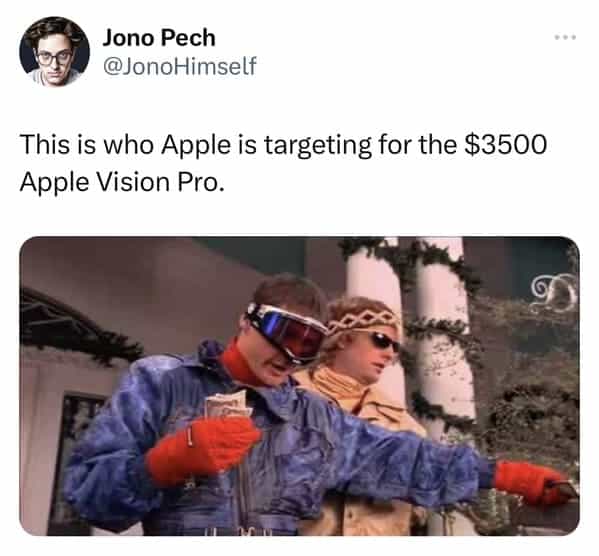
Task: Click the words Apple Vision Pro
Action: pyautogui.click(x=122, y=182)
